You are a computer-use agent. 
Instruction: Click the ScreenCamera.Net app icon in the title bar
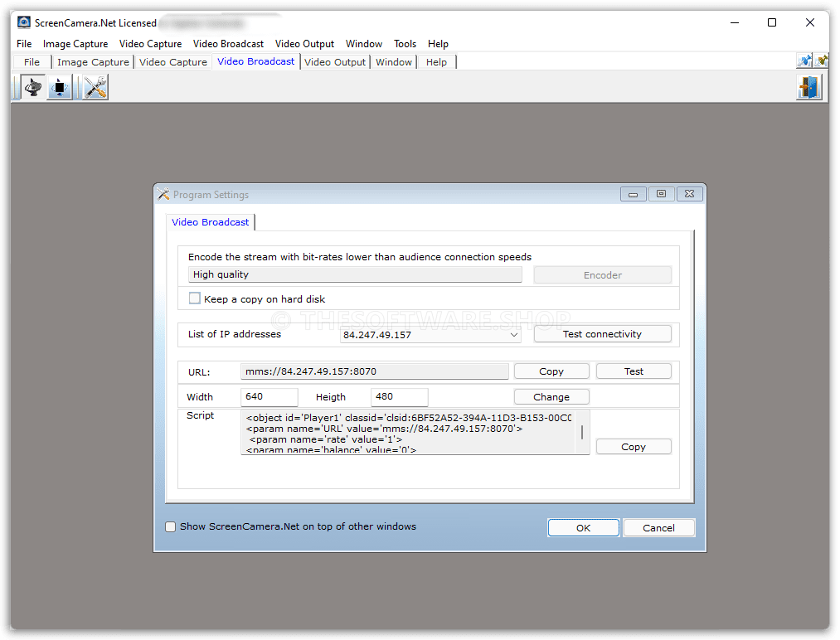coord(24,22)
